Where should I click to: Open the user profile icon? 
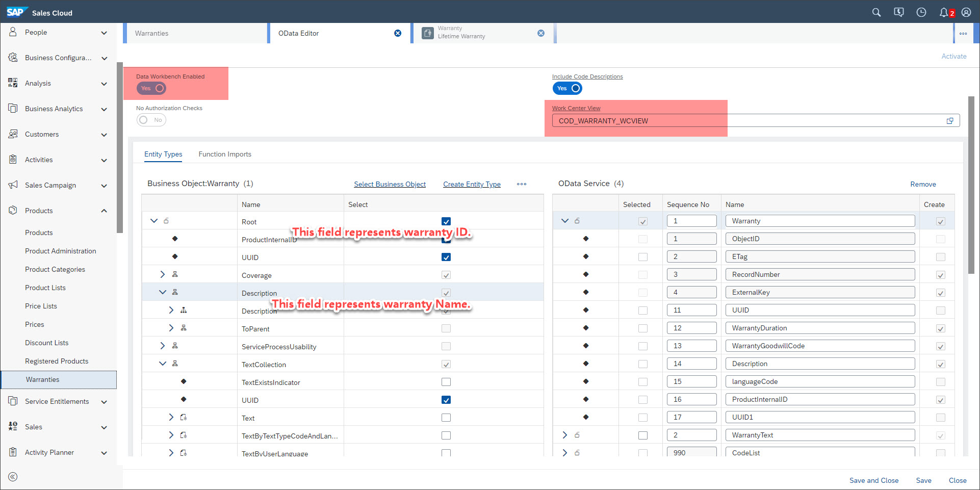coord(966,12)
